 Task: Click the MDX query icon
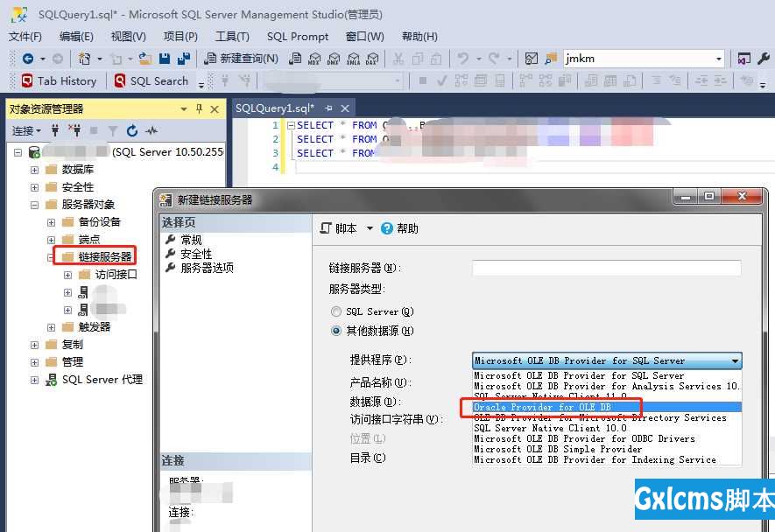314,59
